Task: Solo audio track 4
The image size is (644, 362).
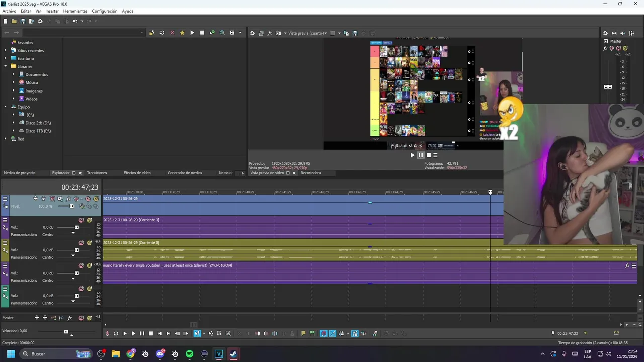Action: (x=89, y=265)
